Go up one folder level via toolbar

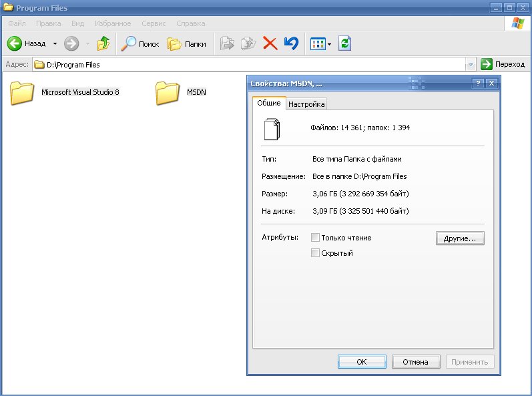pos(103,44)
